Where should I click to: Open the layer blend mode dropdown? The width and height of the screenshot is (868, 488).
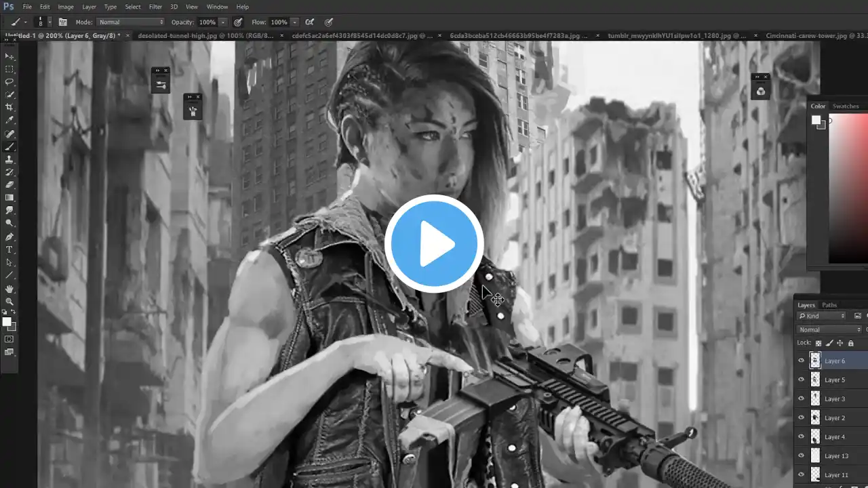[831, 329]
